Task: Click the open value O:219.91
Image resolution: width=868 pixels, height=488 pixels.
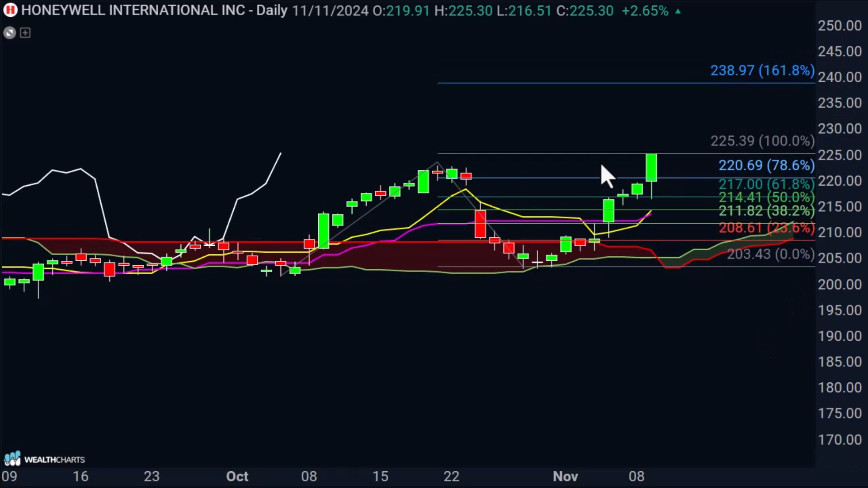Action: click(x=401, y=11)
